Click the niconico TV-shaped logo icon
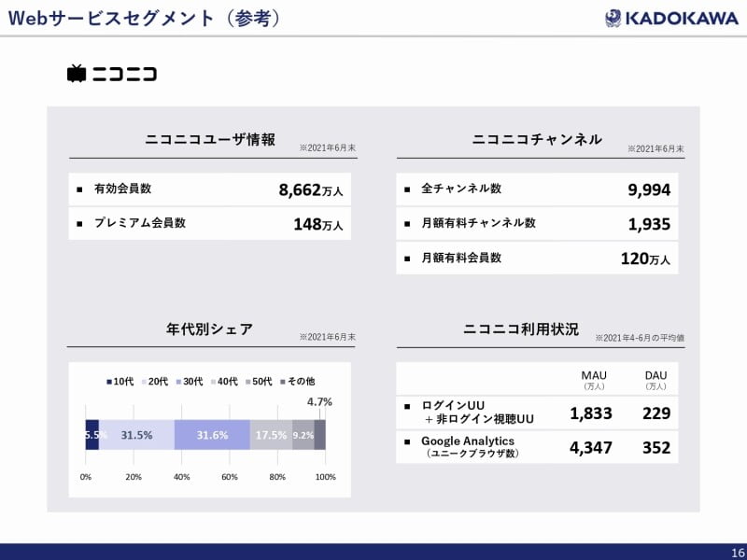The width and height of the screenshot is (747, 560). tap(77, 74)
